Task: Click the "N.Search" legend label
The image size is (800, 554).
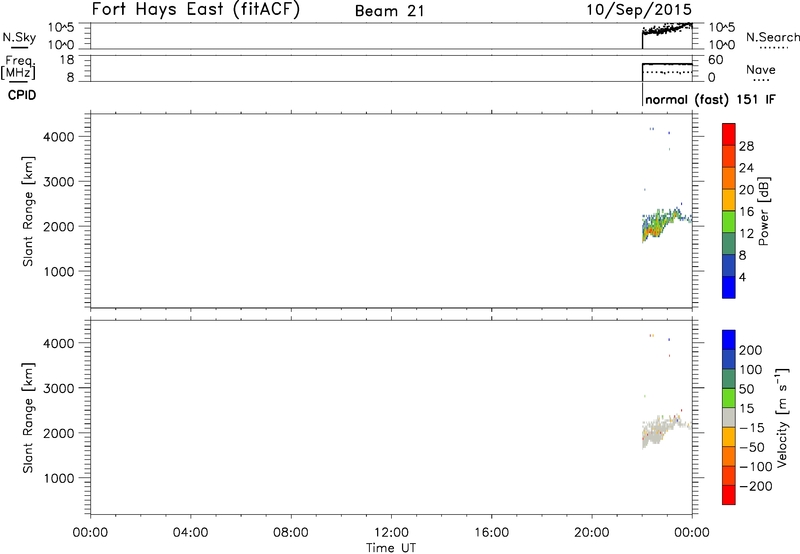Action: (x=772, y=37)
